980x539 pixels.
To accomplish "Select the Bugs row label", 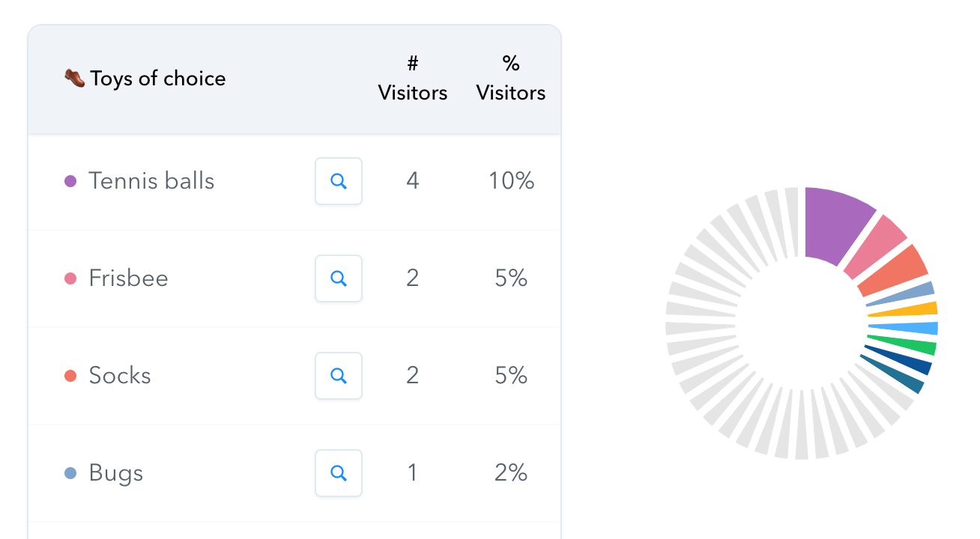I will point(115,473).
